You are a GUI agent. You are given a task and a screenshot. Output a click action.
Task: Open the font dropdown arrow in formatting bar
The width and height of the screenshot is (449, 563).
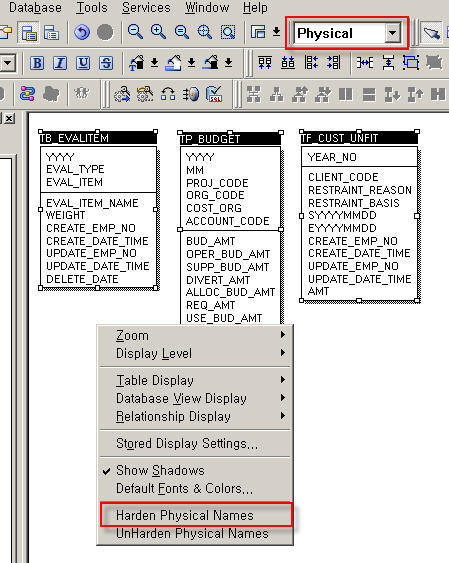(x=8, y=64)
